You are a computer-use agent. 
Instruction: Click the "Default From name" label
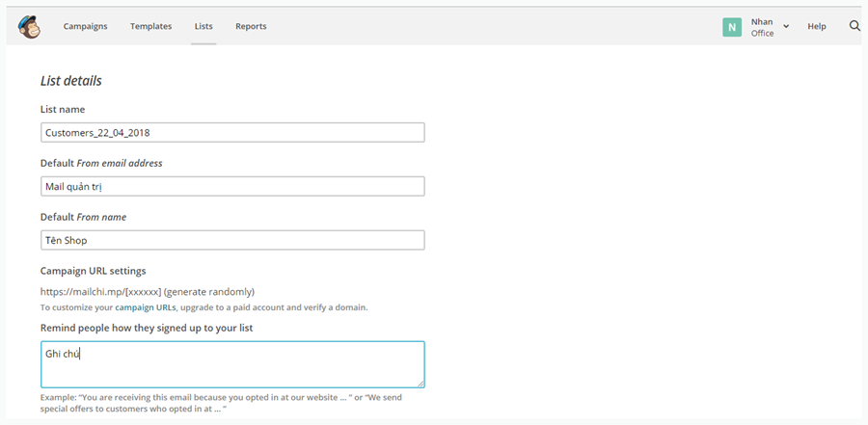(x=84, y=217)
